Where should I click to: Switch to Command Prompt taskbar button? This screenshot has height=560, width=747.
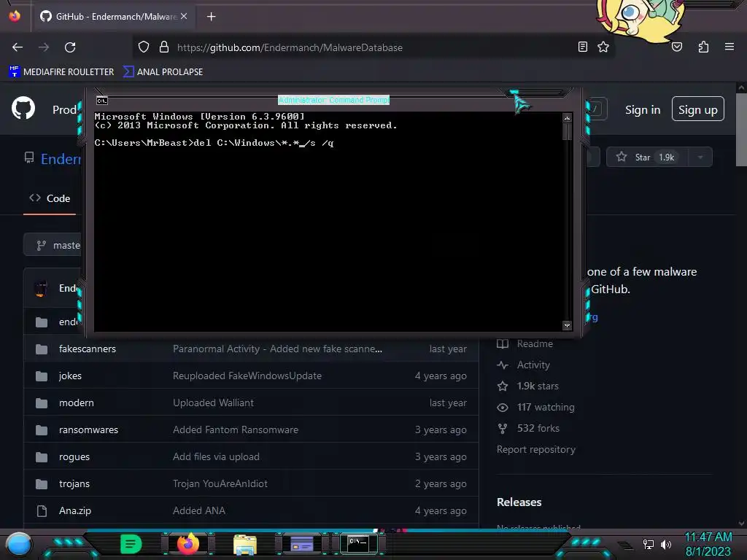coord(358,543)
